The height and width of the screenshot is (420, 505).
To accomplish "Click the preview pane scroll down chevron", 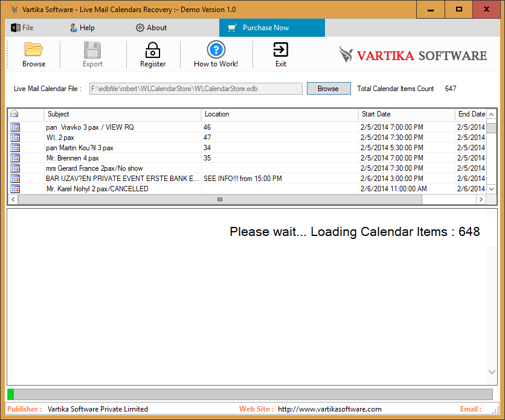I will coord(492,372).
